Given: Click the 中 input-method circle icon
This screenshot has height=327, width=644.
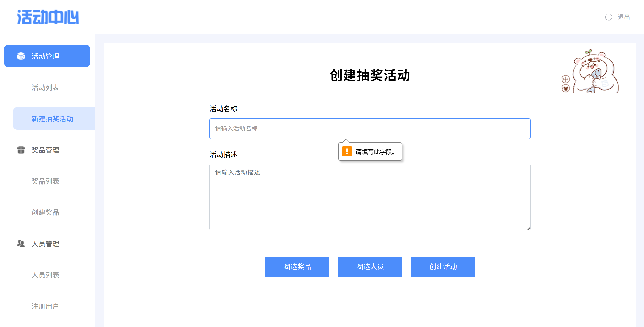Looking at the screenshot, I should click(x=566, y=79).
